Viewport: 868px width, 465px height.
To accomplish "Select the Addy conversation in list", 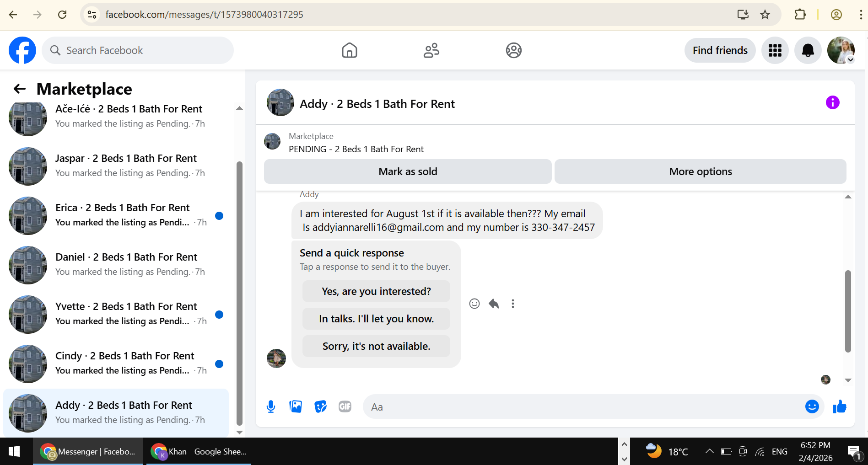I will coord(116,413).
